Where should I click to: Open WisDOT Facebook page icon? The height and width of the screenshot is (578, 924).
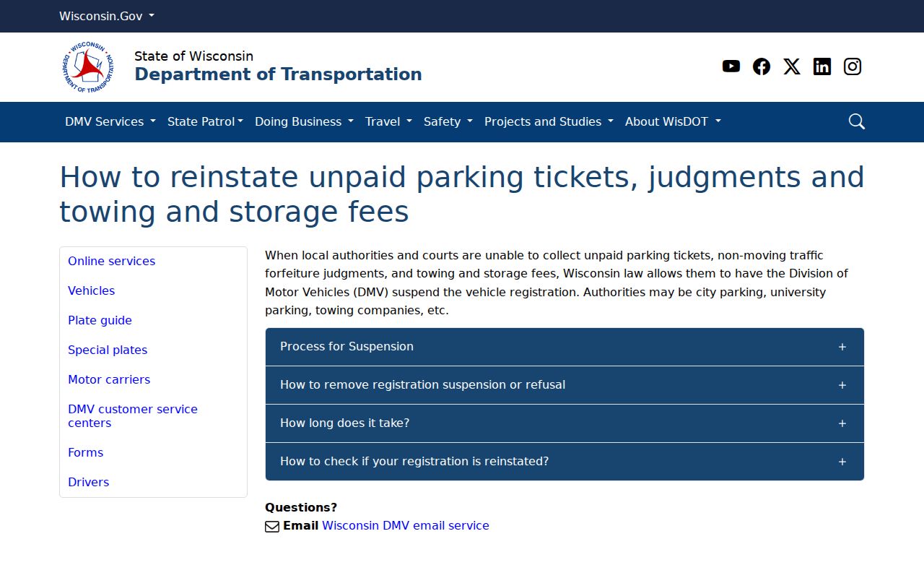tap(762, 66)
